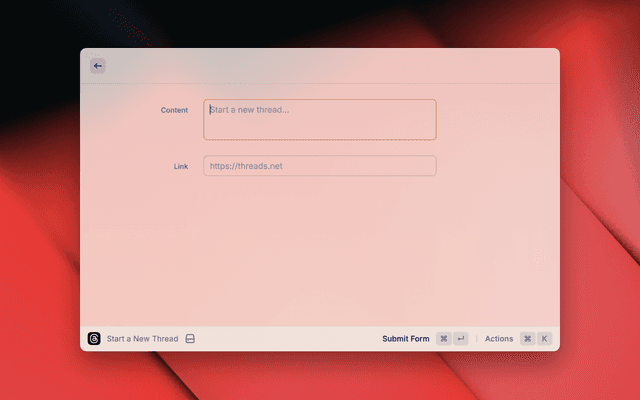Open the Actions menu
640x400 pixels.
[499, 339]
